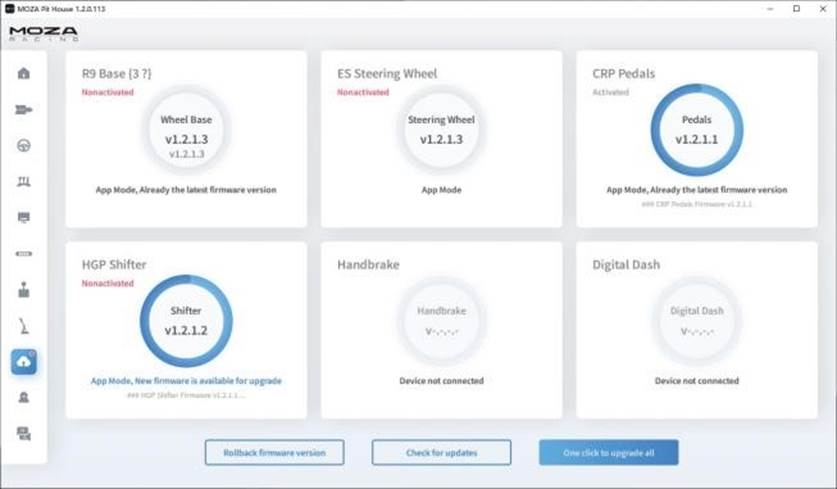Screen dimensions: 837x489
Task: Open the Pedals settings sidebar icon
Action: pyautogui.click(x=23, y=182)
